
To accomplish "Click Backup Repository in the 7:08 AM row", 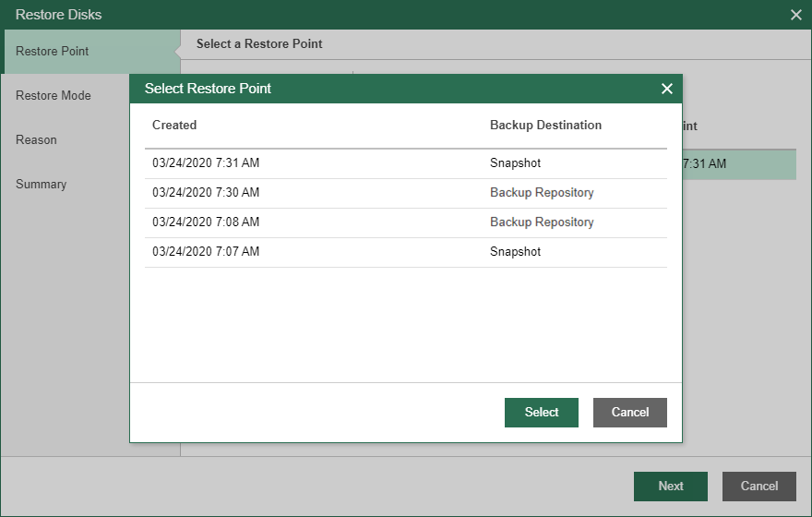I will coord(542,222).
